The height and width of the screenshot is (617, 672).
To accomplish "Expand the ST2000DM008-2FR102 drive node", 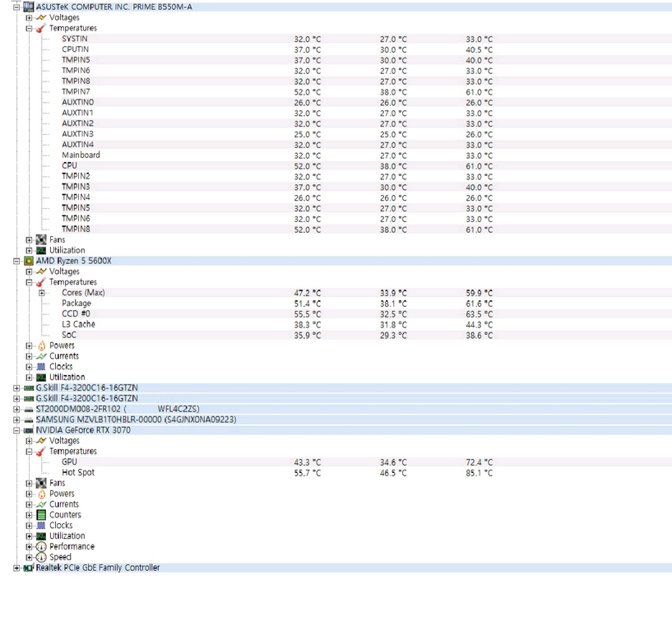I will pyautogui.click(x=16, y=410).
